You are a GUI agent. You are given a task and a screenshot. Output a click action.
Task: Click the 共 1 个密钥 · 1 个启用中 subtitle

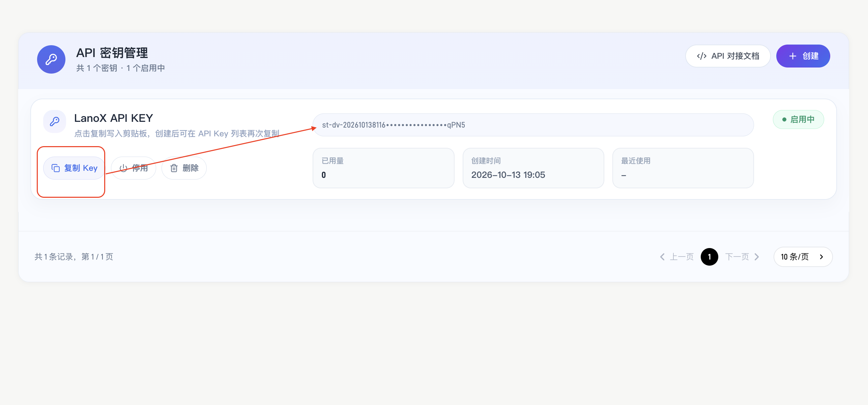point(120,68)
